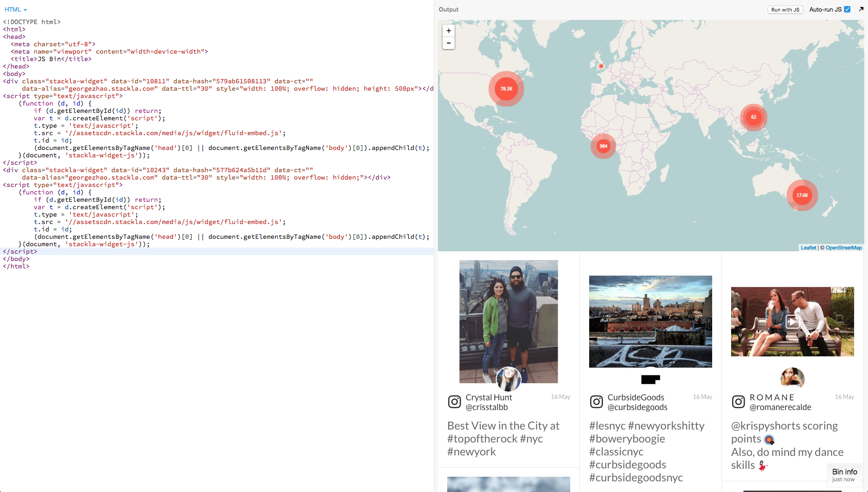
Task: Click the Run with JS button
Action: (785, 10)
